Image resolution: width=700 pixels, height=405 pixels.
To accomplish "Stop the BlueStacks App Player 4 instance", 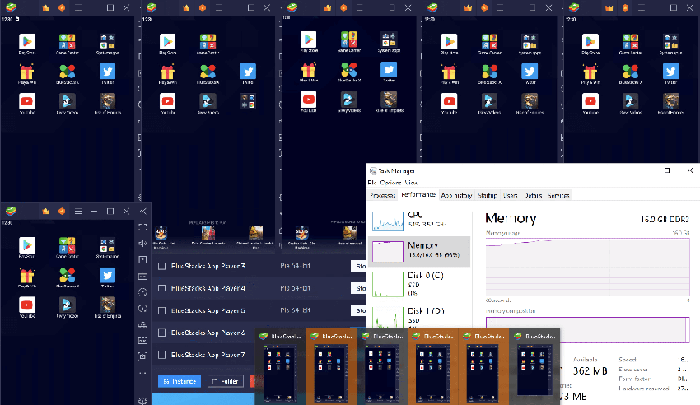I will click(359, 288).
